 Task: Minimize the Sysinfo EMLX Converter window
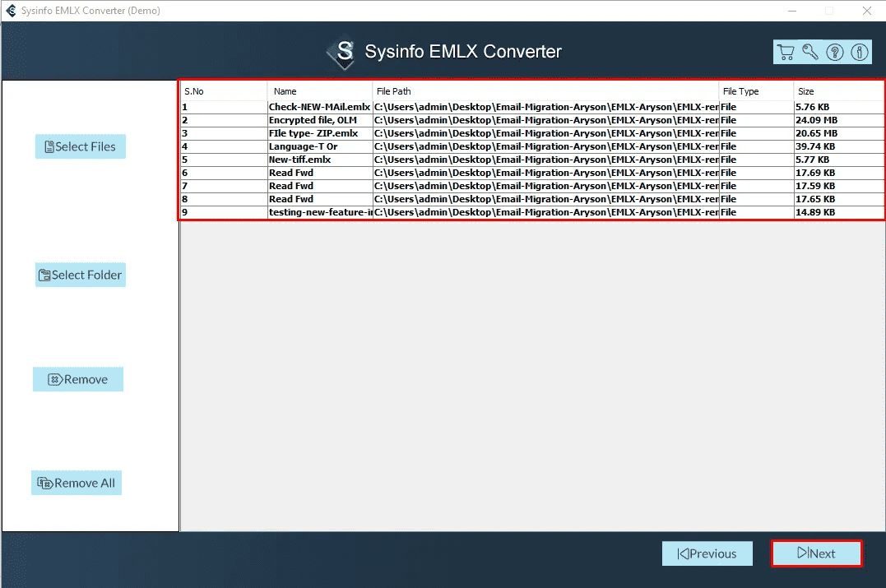point(792,11)
